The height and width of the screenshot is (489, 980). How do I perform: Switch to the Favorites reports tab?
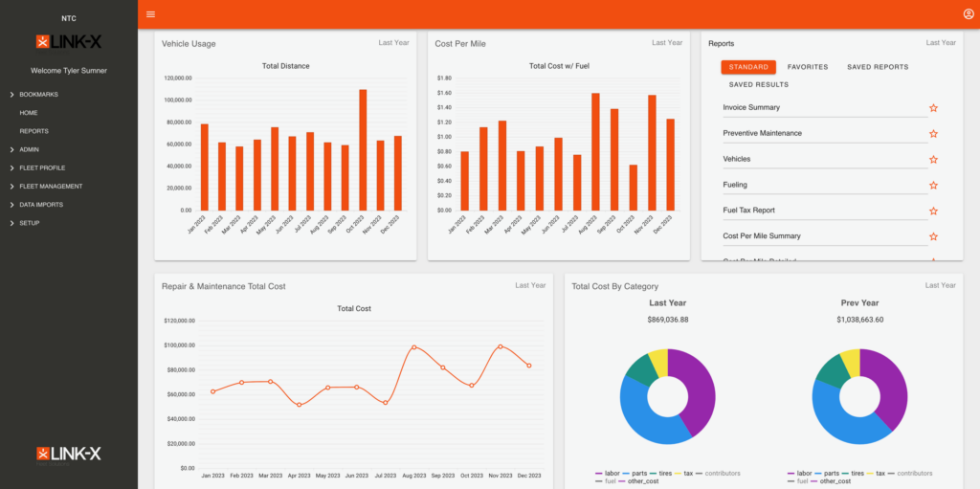tap(808, 67)
